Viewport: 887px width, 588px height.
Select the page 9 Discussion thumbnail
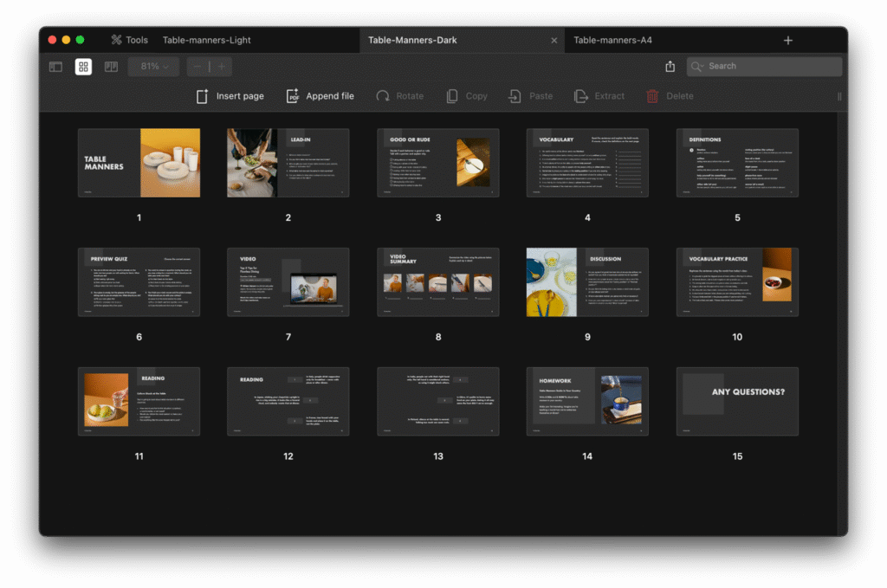coord(587,282)
